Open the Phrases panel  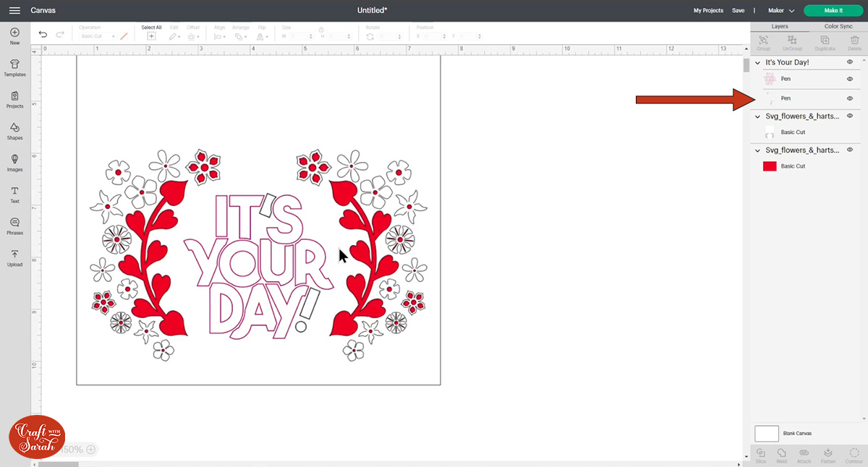[x=14, y=226]
